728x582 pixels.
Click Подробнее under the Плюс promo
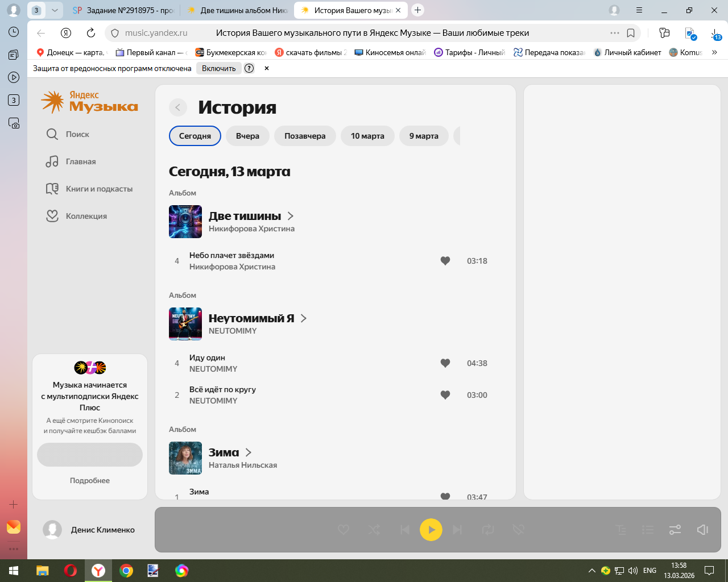[90, 480]
